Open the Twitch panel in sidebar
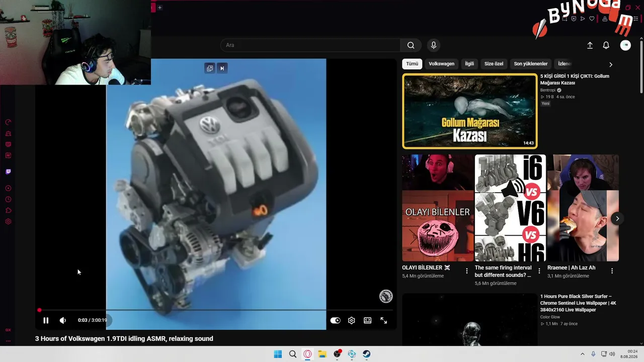Image resolution: width=644 pixels, height=362 pixels. coord(8,171)
